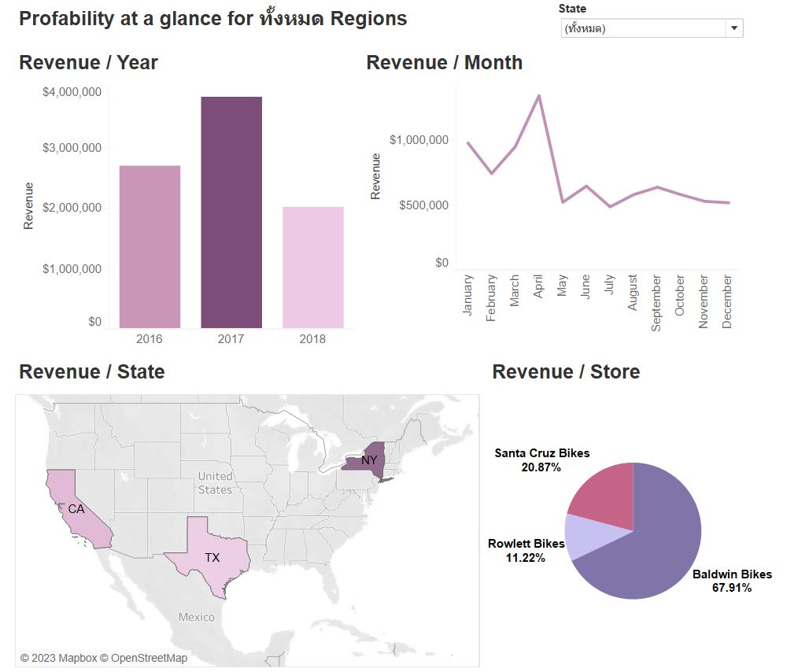Select the 2016 revenue bar
The image size is (809, 672).
coord(150,246)
